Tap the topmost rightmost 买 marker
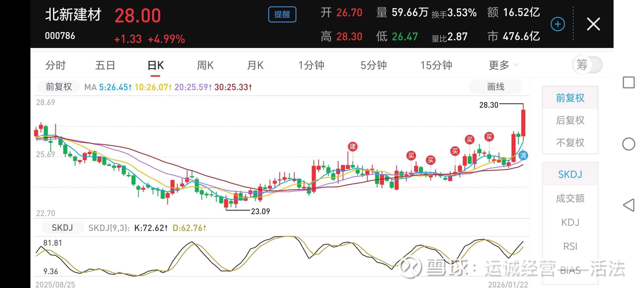This screenshot has height=288, width=644. click(x=489, y=137)
